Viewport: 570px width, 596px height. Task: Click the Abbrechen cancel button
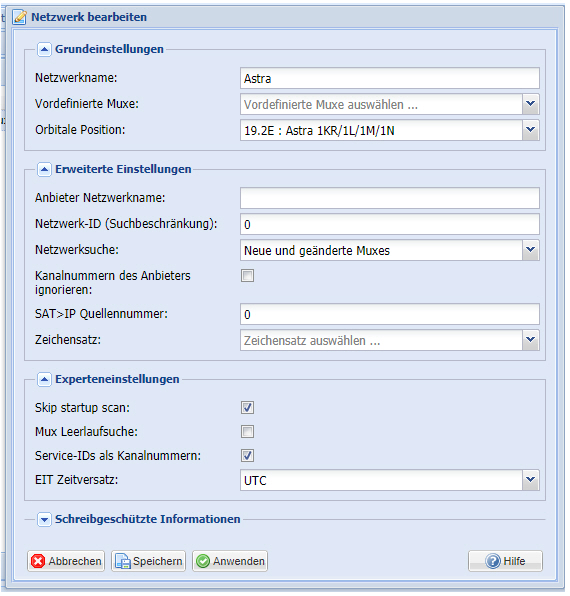pyautogui.click(x=66, y=561)
